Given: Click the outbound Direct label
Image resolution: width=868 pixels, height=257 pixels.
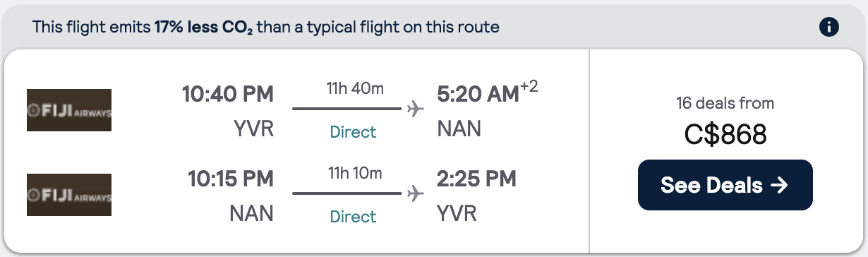Looking at the screenshot, I should click(354, 132).
